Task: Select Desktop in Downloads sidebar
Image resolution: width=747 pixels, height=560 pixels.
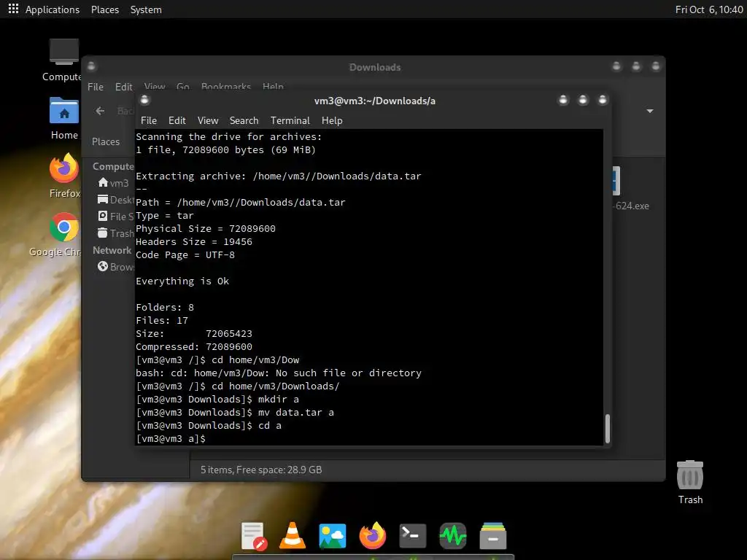Action: coord(116,200)
